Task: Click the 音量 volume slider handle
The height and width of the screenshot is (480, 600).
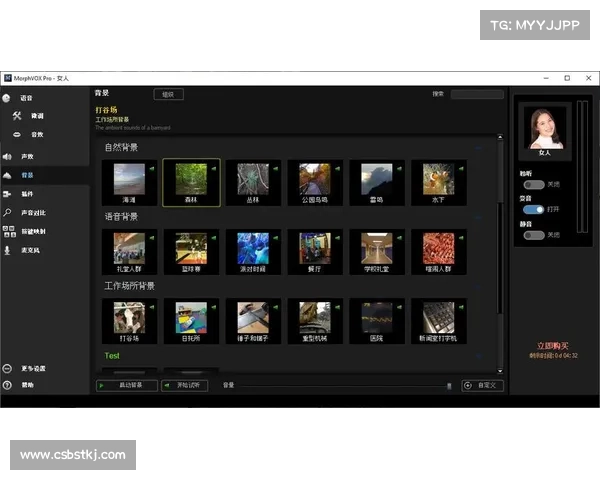Action: click(x=449, y=386)
